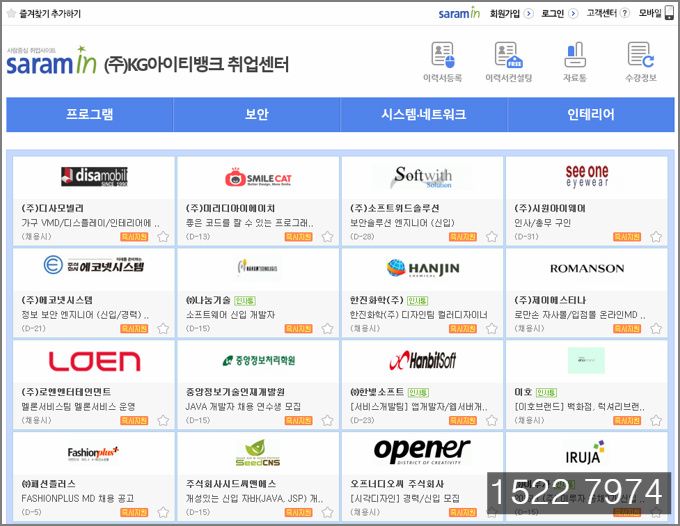Click 즉시지원 button for (주)미리디아이에이치
Viewport: 680px width, 526px height.
298,237
